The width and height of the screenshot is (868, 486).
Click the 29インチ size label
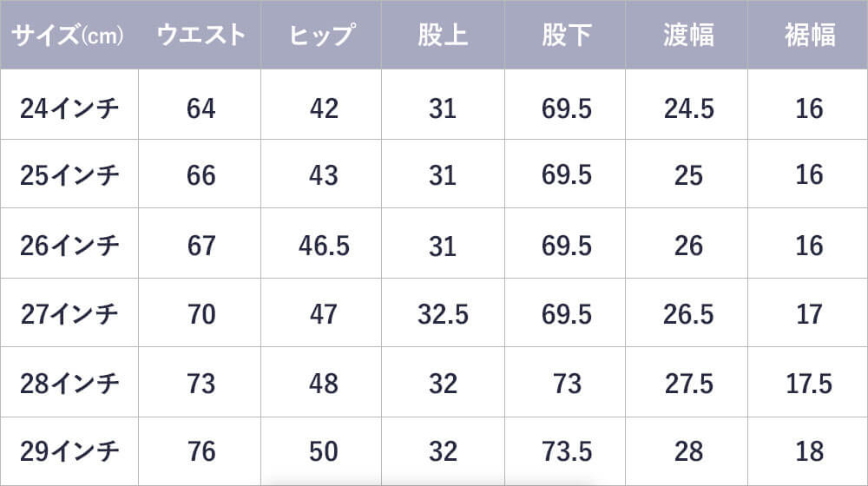click(x=69, y=451)
